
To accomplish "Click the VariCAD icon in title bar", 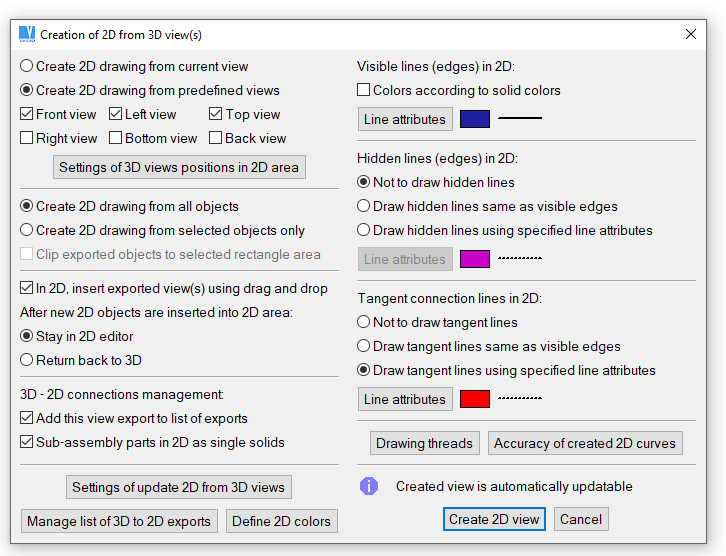I will 27,34.
